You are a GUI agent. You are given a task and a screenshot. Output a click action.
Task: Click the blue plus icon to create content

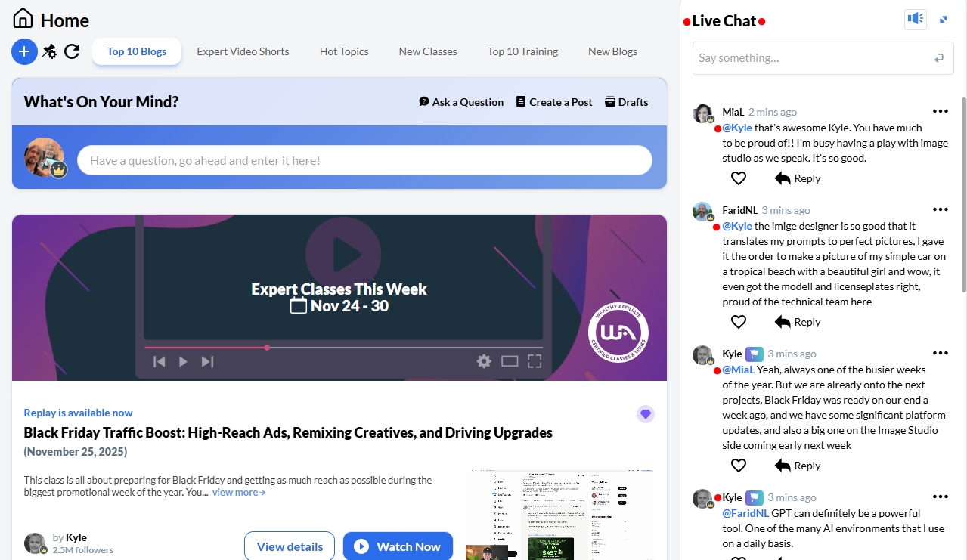click(23, 51)
